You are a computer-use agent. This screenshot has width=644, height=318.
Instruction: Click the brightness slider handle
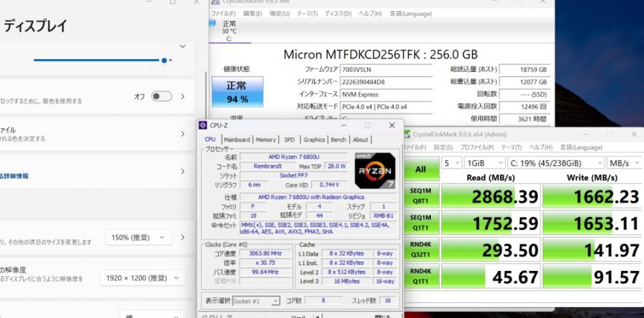pos(164,61)
